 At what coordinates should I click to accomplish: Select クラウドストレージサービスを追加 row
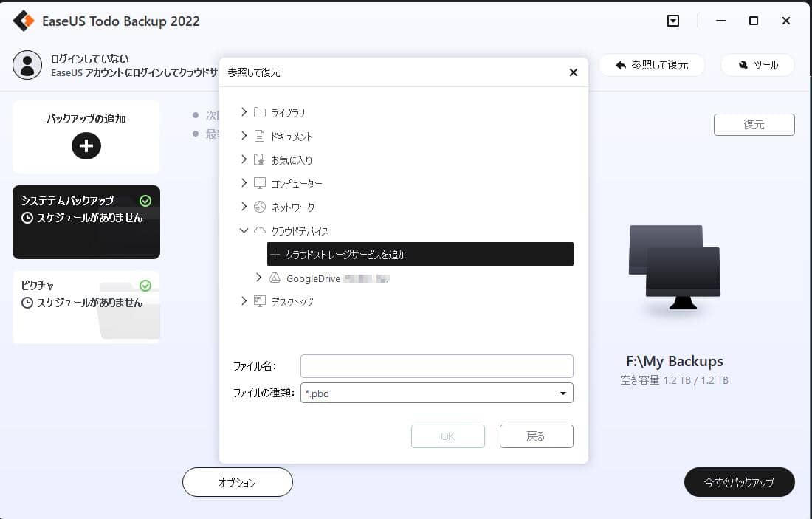(x=420, y=254)
